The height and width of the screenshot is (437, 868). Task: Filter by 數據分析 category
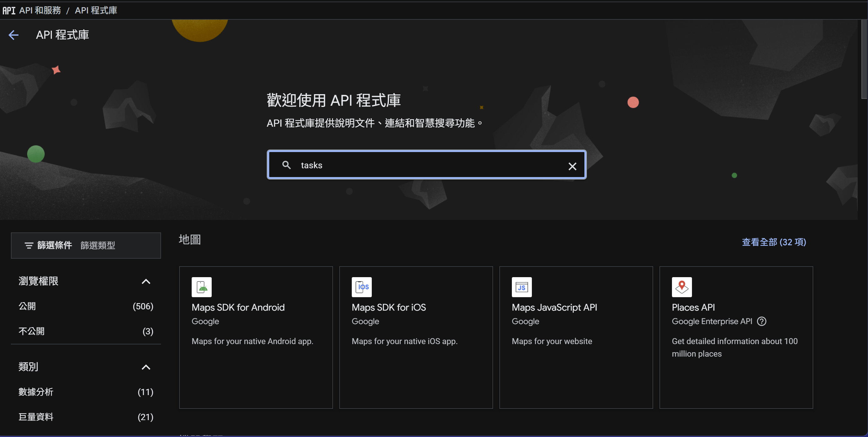36,392
